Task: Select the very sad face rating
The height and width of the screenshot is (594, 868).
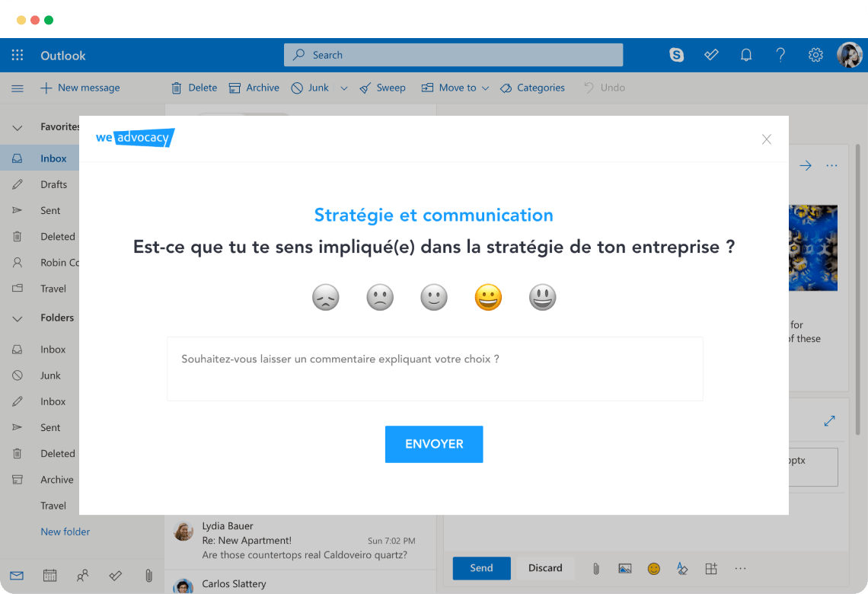Action: [x=325, y=297]
